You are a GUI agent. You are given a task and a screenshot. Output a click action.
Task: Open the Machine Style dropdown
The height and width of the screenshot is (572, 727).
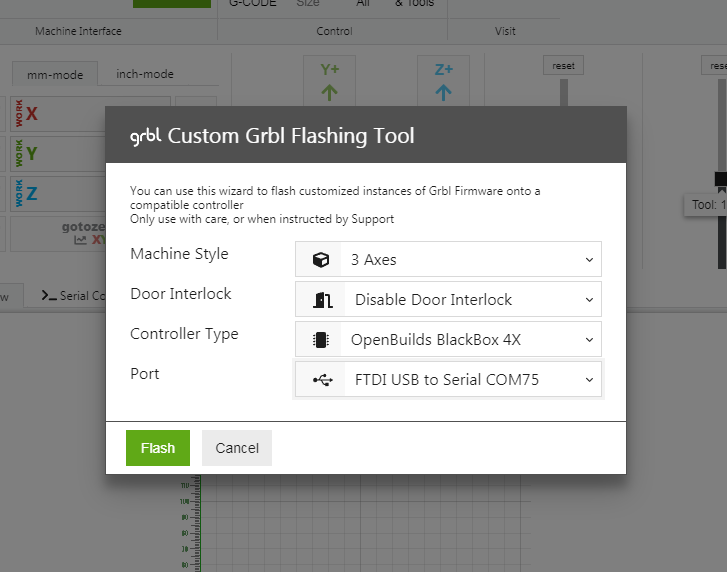click(x=449, y=259)
